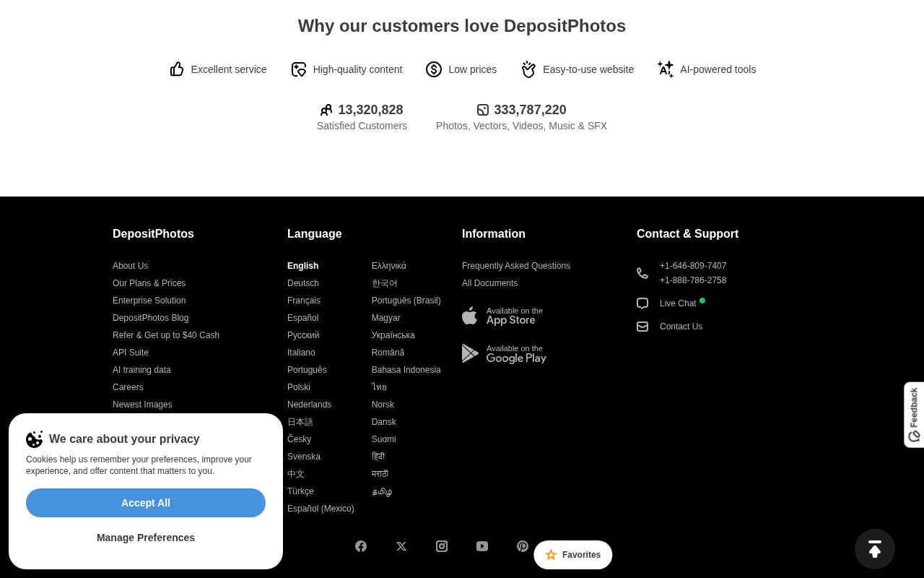
Task: Open the Facebook social icon
Action: pyautogui.click(x=361, y=546)
